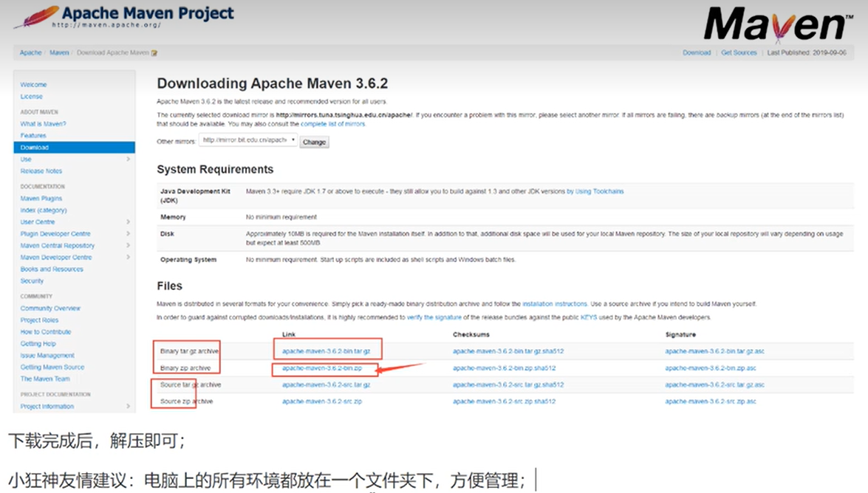Viewport: 868px width, 493px height.
Task: Download apache-maven-3.6.2-bin.zip
Action: [321, 368]
